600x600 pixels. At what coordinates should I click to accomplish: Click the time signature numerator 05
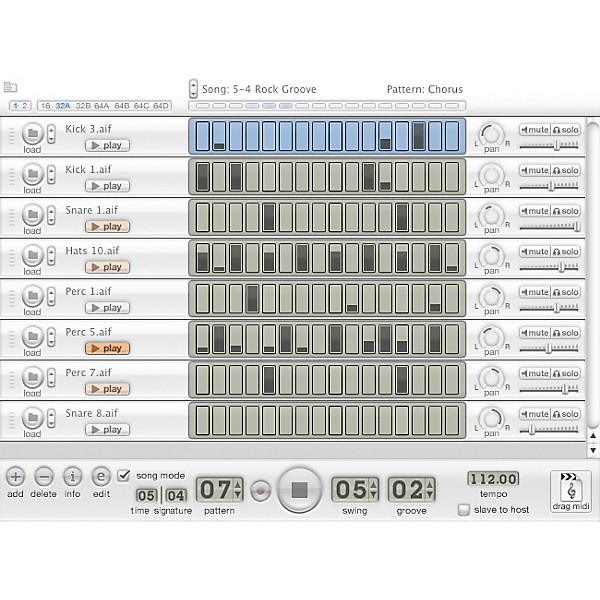tap(147, 496)
